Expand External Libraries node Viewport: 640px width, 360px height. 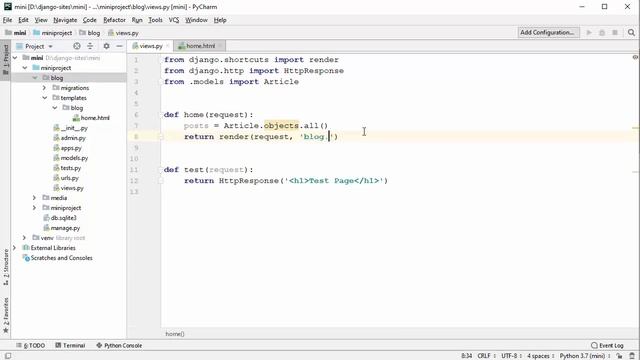point(15,248)
